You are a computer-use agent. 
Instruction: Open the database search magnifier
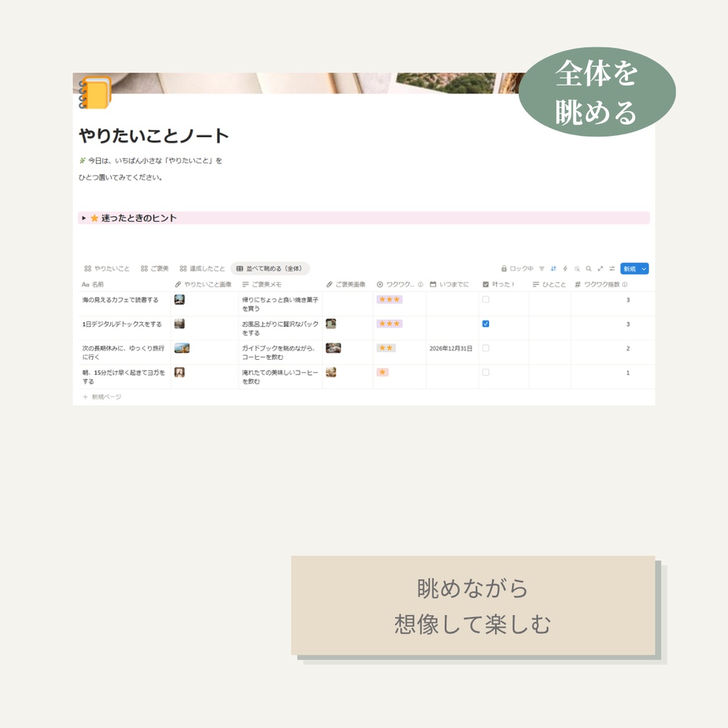click(x=589, y=268)
